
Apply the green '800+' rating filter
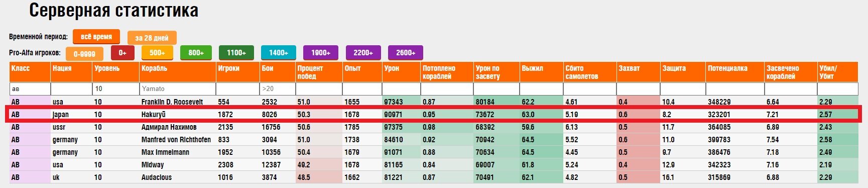(196, 53)
